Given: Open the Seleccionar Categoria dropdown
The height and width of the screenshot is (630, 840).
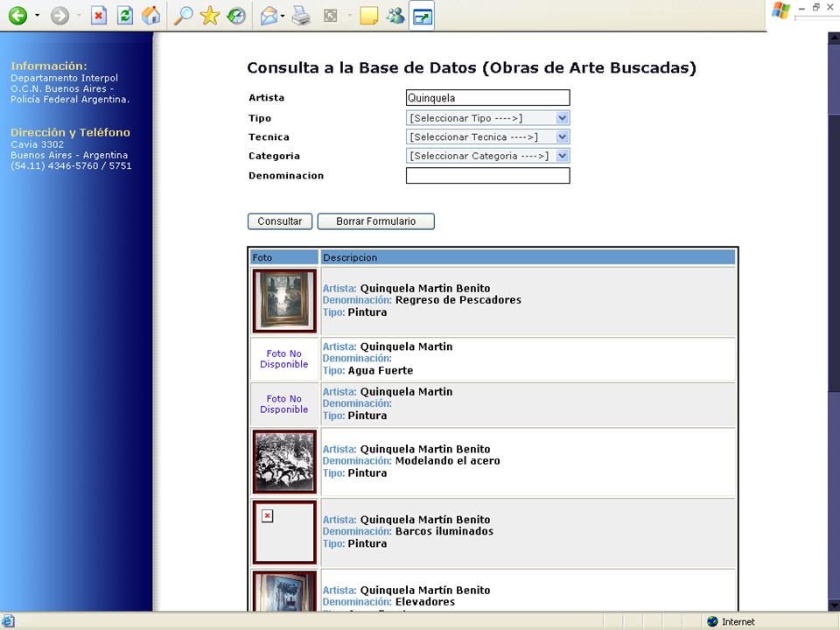Looking at the screenshot, I should (487, 156).
